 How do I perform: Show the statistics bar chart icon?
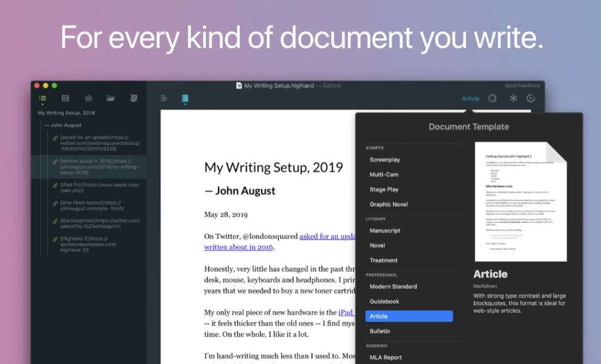point(88,98)
